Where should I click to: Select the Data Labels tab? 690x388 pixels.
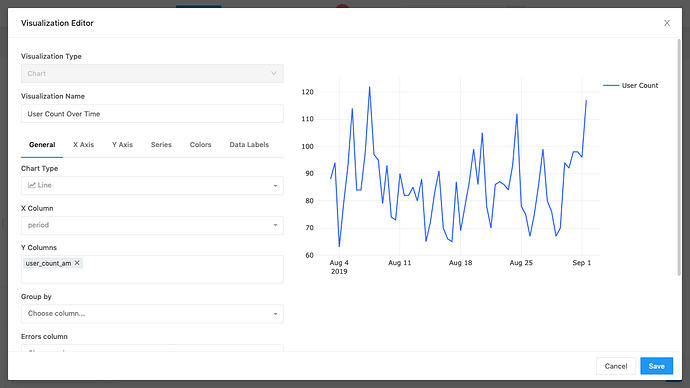tap(249, 145)
